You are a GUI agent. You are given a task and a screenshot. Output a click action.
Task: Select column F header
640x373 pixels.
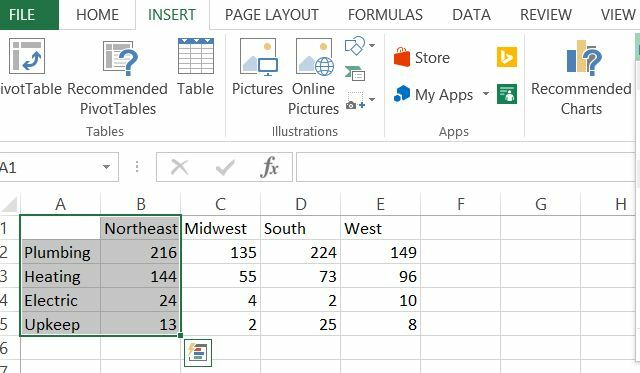click(x=460, y=204)
